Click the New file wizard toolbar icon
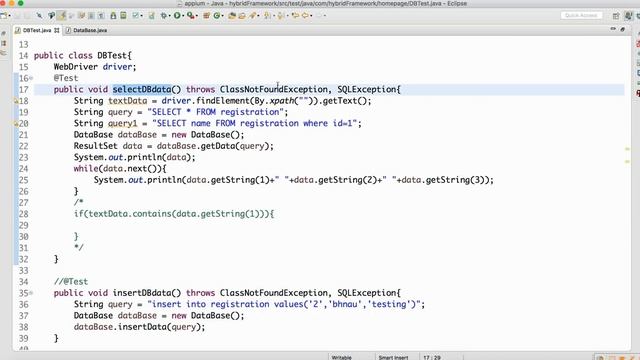This screenshot has height=360, width=640. click(x=4, y=16)
